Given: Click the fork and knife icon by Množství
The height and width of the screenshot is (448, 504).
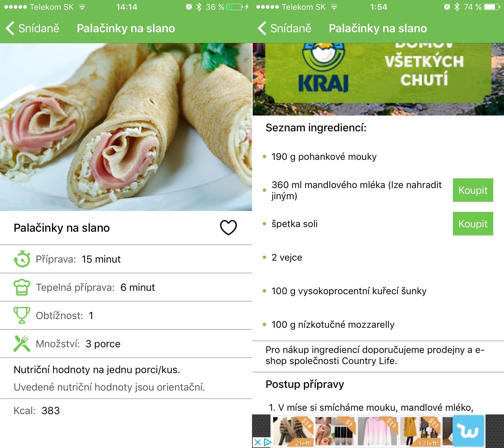Looking at the screenshot, I should click(22, 343).
